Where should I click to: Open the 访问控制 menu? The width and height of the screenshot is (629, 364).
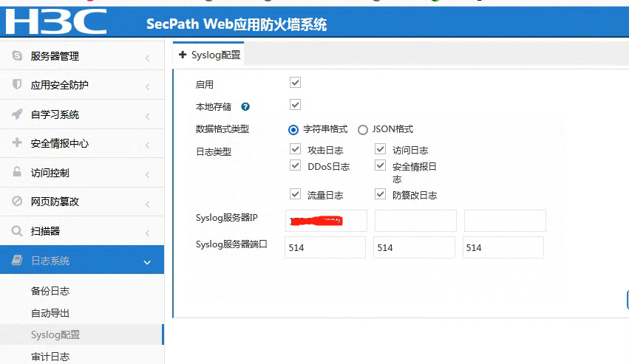point(82,173)
